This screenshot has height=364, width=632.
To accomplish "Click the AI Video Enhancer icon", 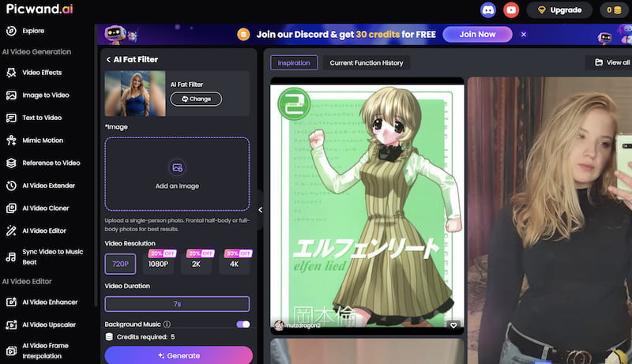I will 11,302.
